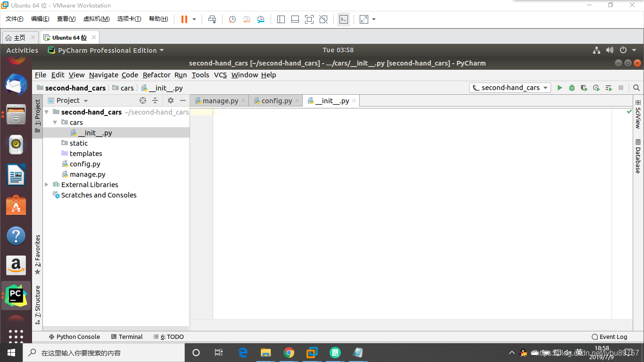This screenshot has height=362, width=644.
Task: Click the Amazon dock icon
Action: point(16,266)
